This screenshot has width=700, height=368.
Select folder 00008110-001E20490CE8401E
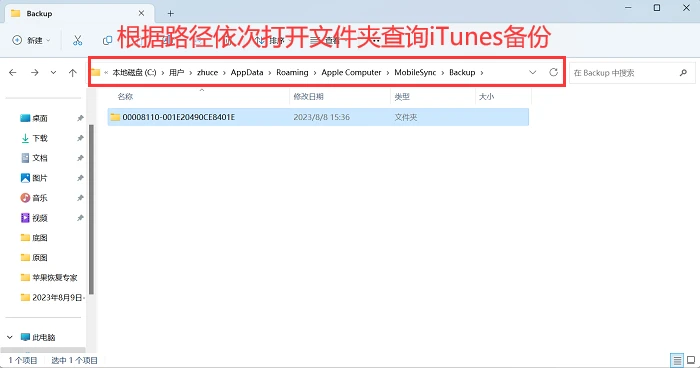tap(318, 117)
